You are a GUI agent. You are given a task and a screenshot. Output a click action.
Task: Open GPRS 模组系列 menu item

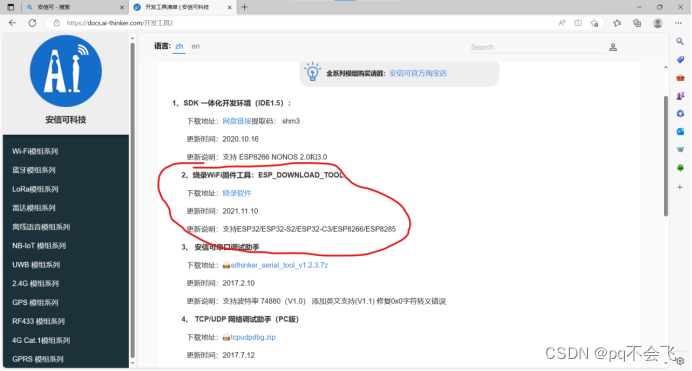38,359
